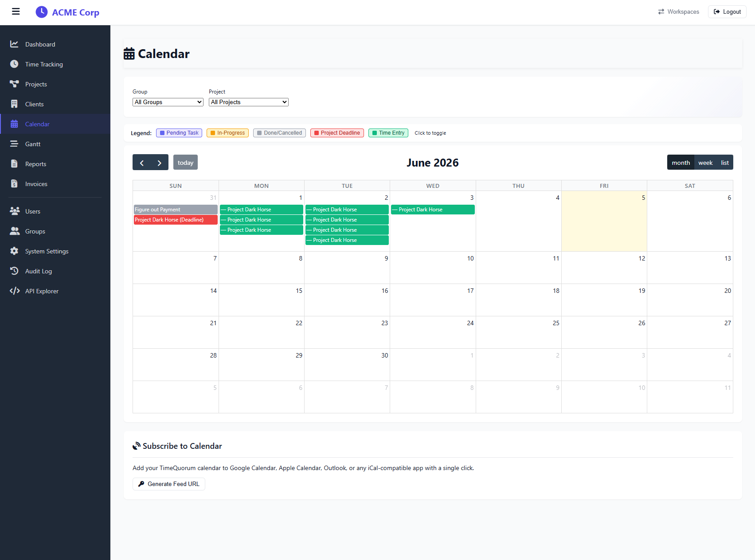Image resolution: width=755 pixels, height=560 pixels.
Task: Open Audit Log from sidebar
Action: pyautogui.click(x=55, y=271)
